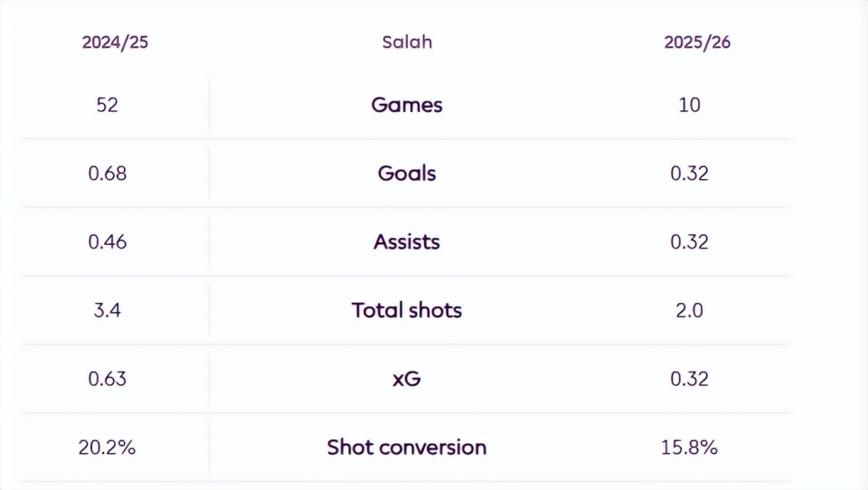Click the 2025/26 season column header
The width and height of the screenshot is (868, 490).
(x=696, y=42)
